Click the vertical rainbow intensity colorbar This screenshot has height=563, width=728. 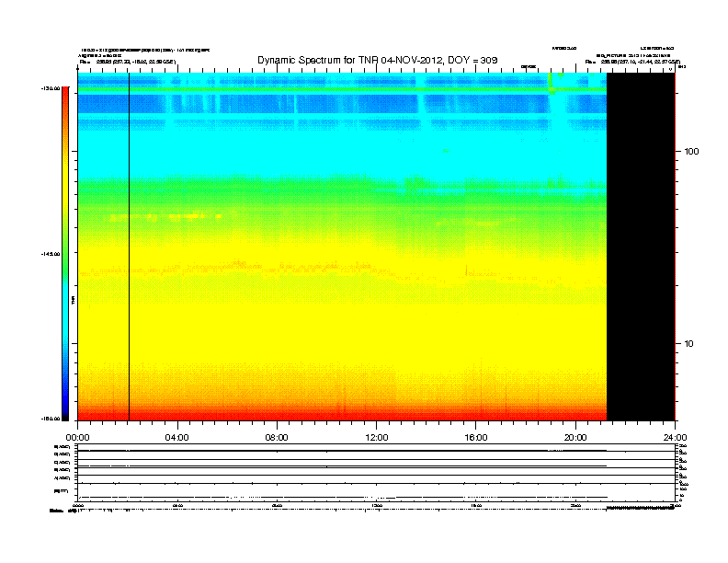65,254
